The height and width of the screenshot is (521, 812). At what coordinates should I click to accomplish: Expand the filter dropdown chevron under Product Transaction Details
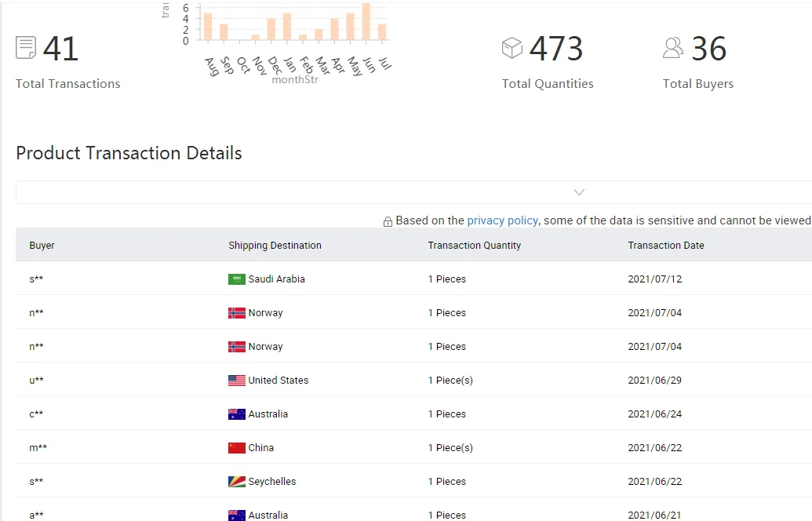[579, 192]
